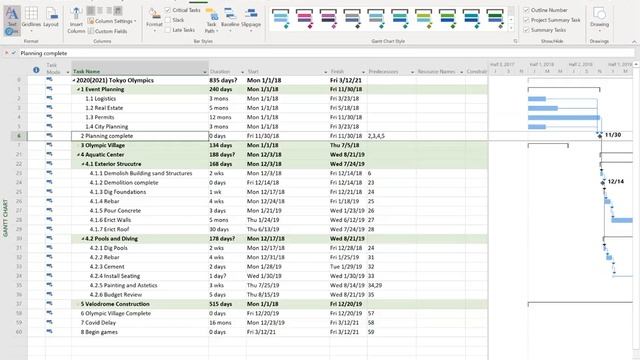
Task: Open the Task Path menu
Action: point(211,20)
